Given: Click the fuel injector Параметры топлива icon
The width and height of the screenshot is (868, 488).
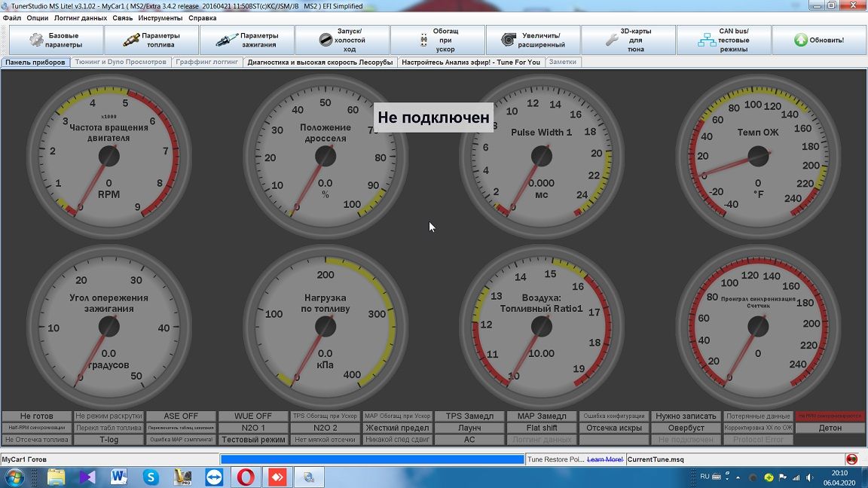Looking at the screenshot, I should pos(131,40).
